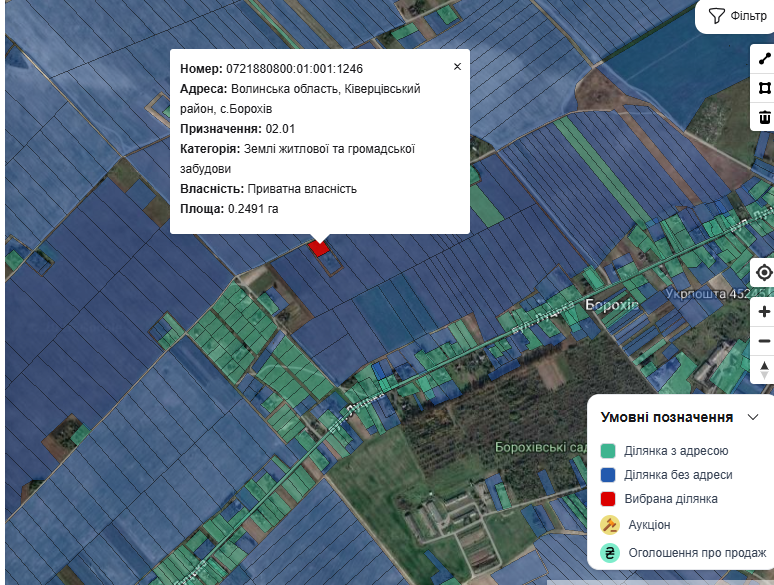Select the polygon area drawing tool
774x585 pixels.
click(764, 88)
